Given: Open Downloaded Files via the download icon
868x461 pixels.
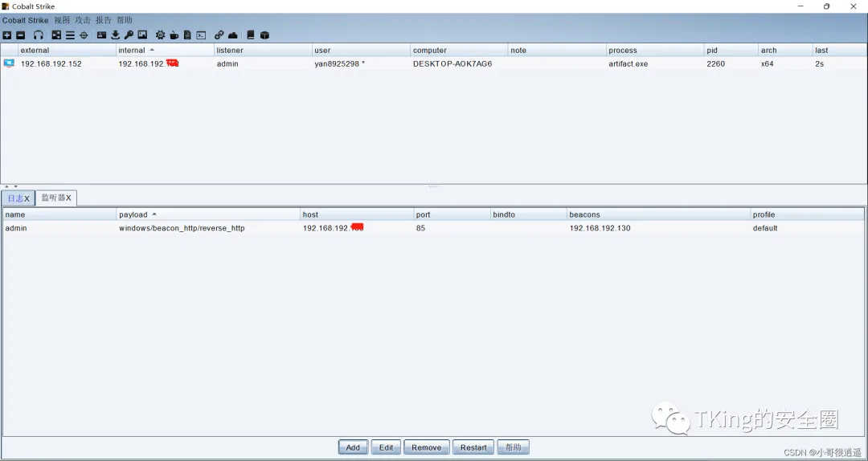Looking at the screenshot, I should 115,35.
